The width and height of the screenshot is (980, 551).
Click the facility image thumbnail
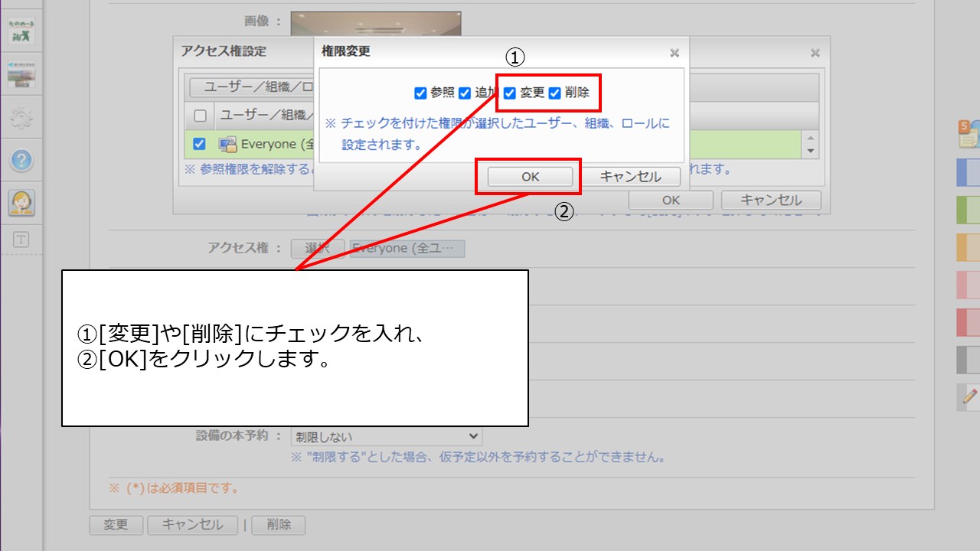(375, 23)
